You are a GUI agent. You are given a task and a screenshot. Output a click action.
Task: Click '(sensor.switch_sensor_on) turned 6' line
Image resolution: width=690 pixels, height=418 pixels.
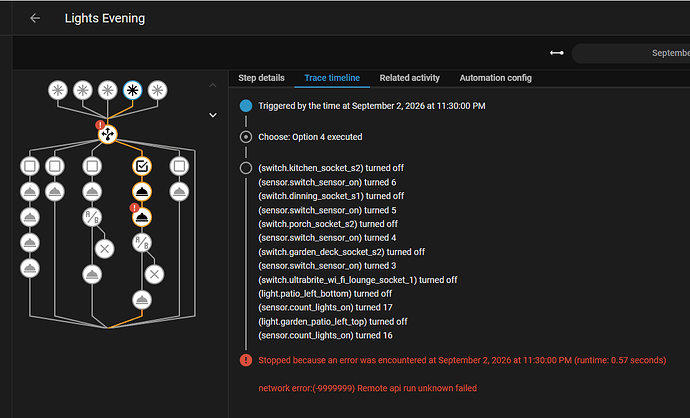327,182
